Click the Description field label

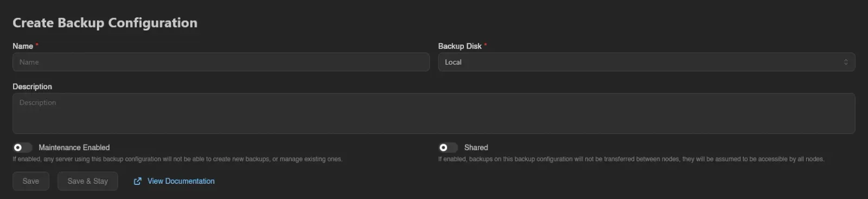click(33, 86)
